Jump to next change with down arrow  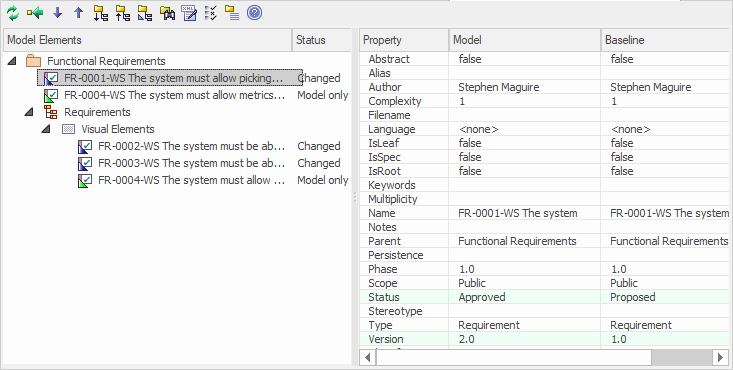57,13
